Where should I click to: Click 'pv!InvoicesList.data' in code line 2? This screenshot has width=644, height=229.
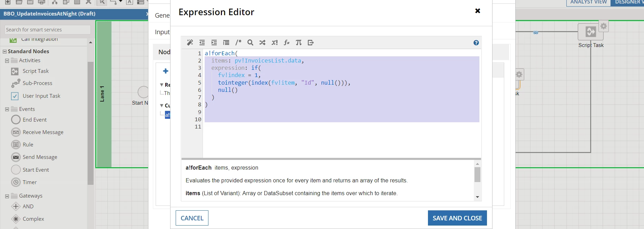[268, 60]
